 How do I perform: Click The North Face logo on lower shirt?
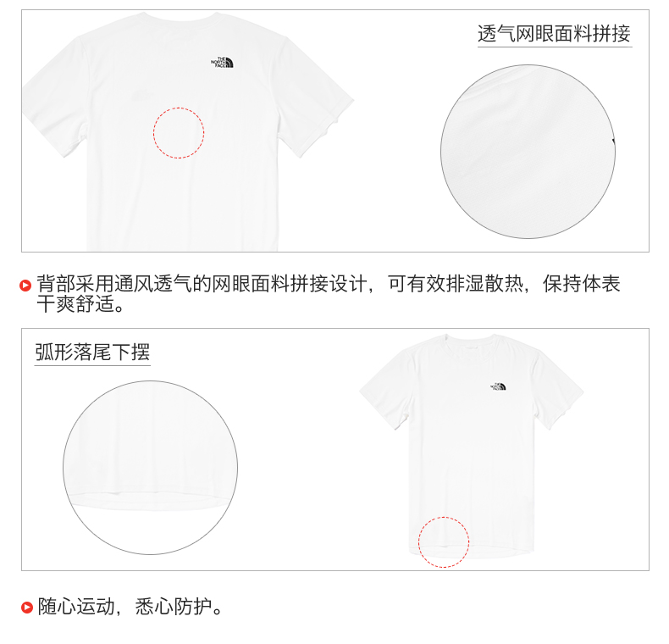click(498, 386)
